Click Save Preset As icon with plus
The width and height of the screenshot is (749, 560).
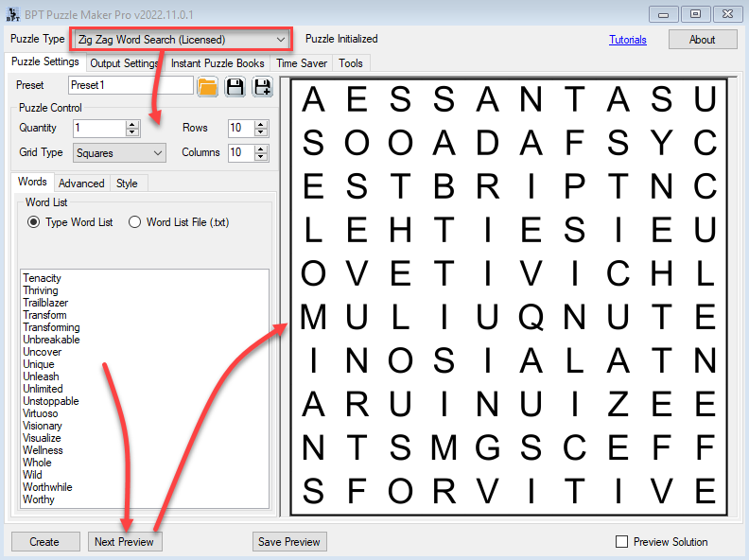pyautogui.click(x=262, y=87)
